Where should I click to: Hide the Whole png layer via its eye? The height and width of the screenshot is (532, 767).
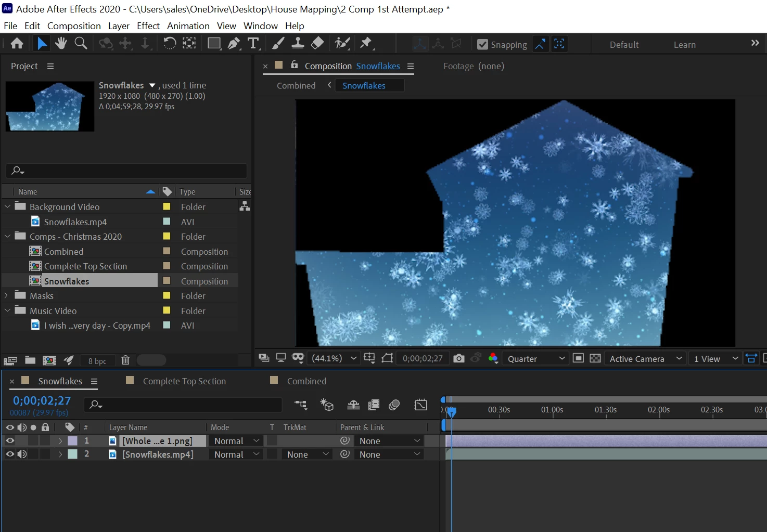(x=10, y=440)
